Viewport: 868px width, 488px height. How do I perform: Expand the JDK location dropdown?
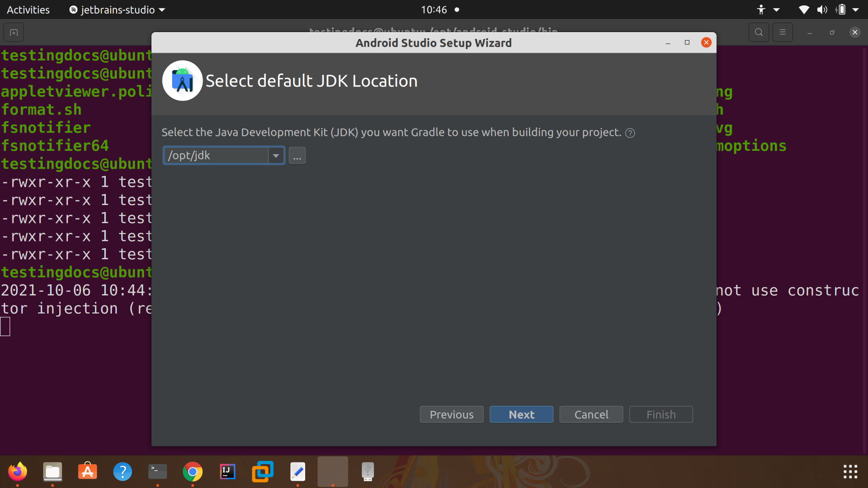[275, 155]
